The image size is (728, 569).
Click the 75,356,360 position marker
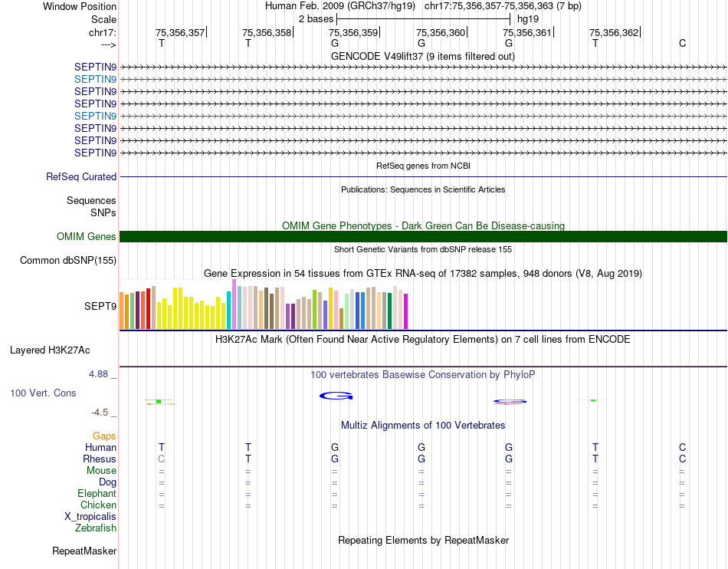pos(440,32)
